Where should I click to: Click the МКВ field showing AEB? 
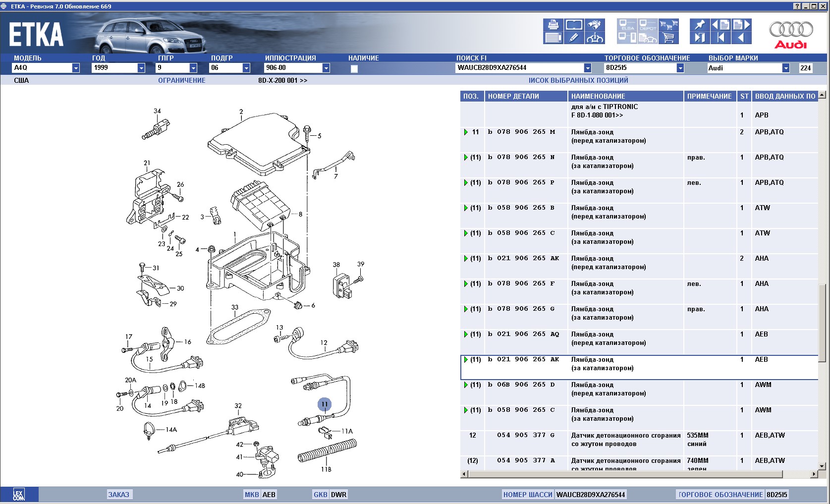pos(269,495)
